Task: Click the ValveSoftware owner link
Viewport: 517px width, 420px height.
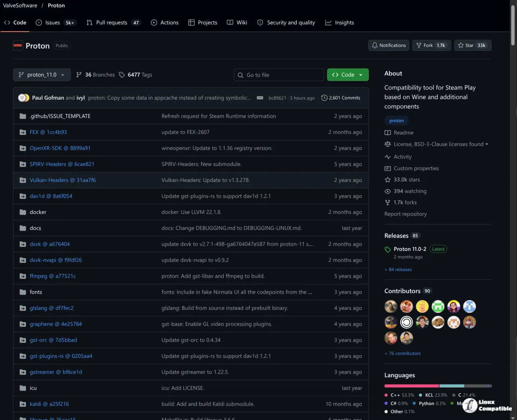Action: click(x=20, y=6)
